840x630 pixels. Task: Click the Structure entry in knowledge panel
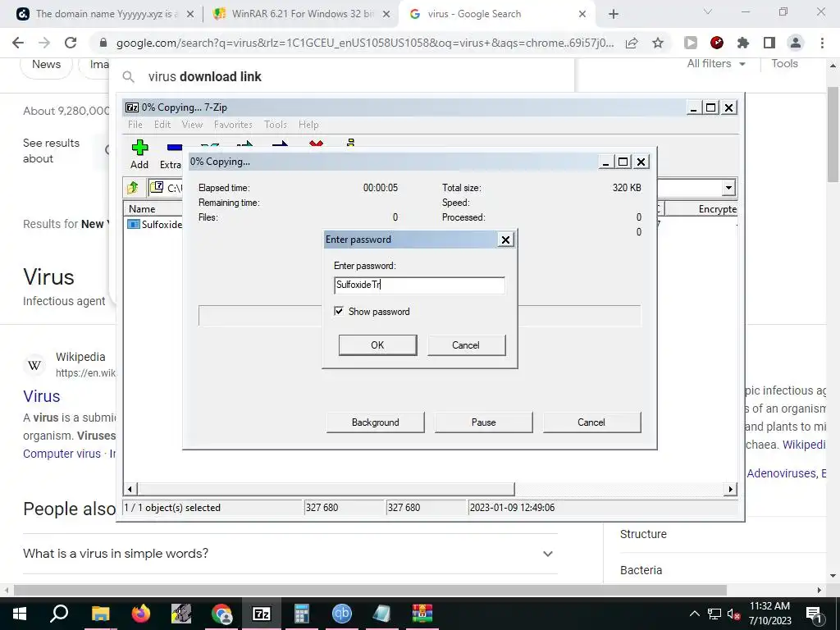point(643,534)
